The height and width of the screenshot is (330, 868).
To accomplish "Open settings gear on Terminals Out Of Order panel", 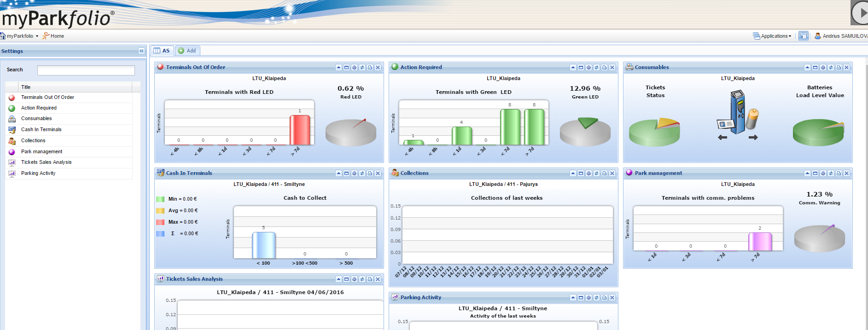I will pyautogui.click(x=354, y=68).
